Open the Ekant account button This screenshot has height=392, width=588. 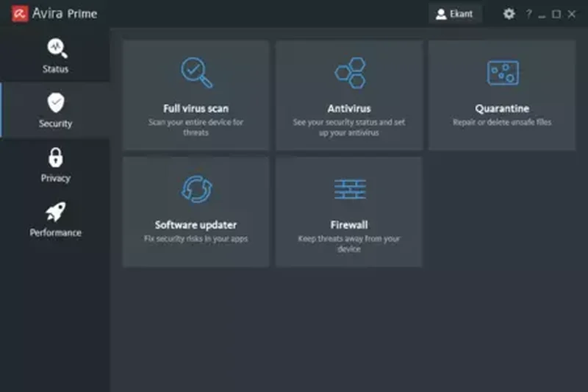(x=455, y=14)
